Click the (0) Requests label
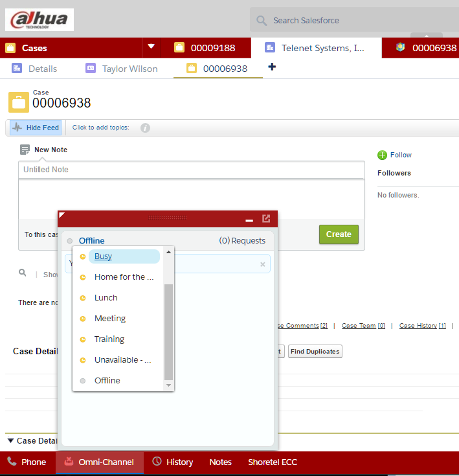 [x=242, y=241]
